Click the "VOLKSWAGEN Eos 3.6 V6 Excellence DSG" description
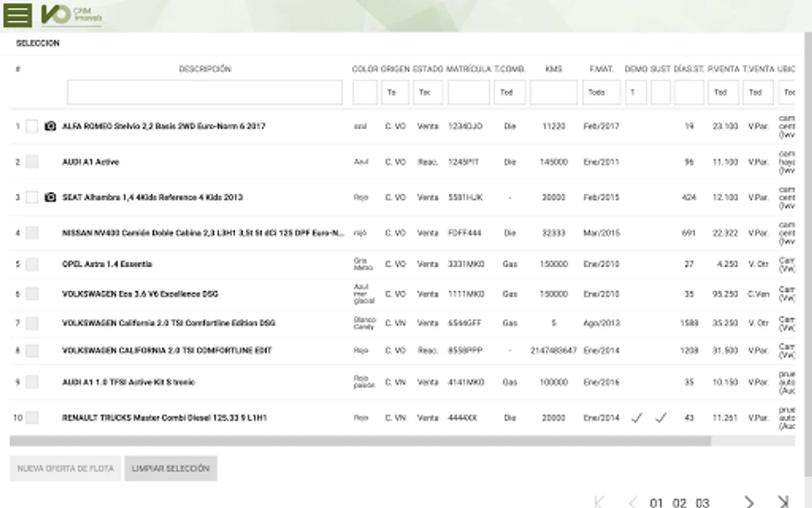 click(x=140, y=294)
